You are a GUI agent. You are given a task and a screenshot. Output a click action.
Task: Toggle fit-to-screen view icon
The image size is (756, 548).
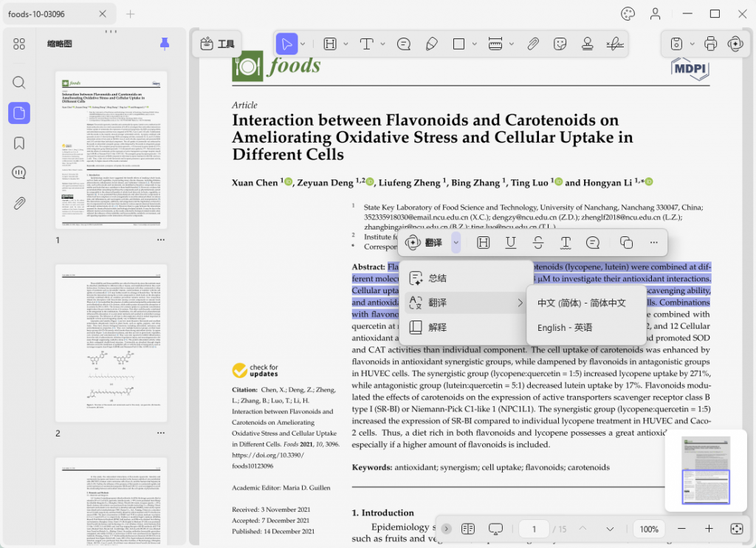pyautogui.click(x=736, y=529)
